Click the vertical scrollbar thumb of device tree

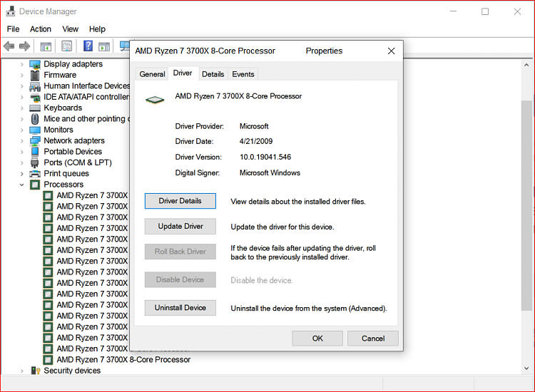click(526, 205)
